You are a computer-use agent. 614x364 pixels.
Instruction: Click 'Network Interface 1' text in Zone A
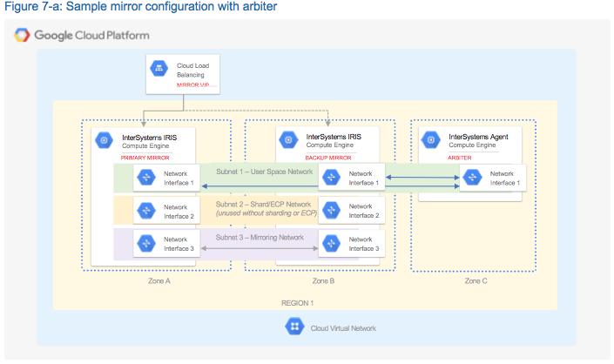tap(179, 179)
